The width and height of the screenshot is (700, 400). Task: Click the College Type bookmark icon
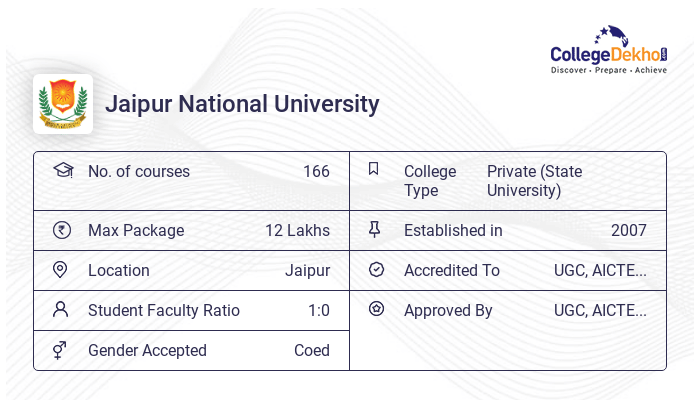tap(374, 170)
